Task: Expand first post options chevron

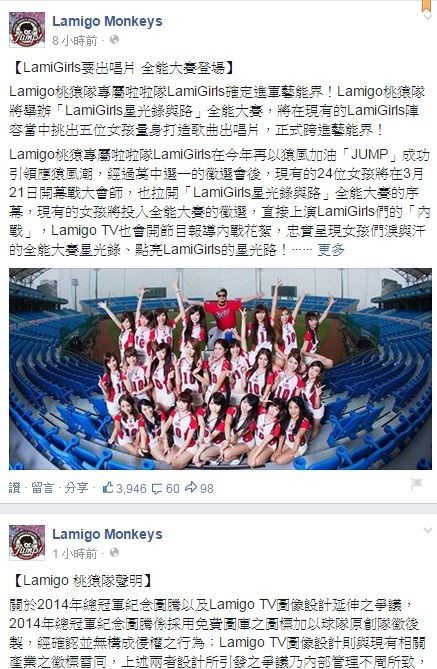Action: [427, 17]
